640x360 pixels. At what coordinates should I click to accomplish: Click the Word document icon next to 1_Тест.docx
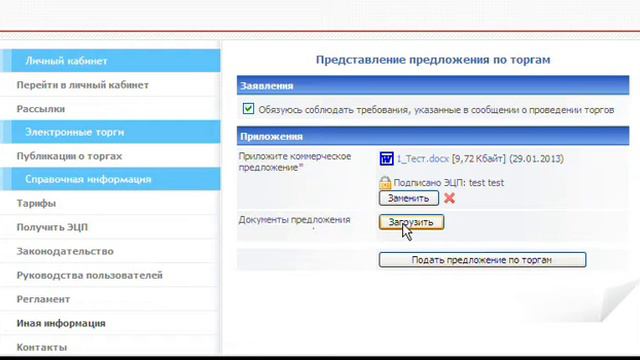(x=386, y=158)
